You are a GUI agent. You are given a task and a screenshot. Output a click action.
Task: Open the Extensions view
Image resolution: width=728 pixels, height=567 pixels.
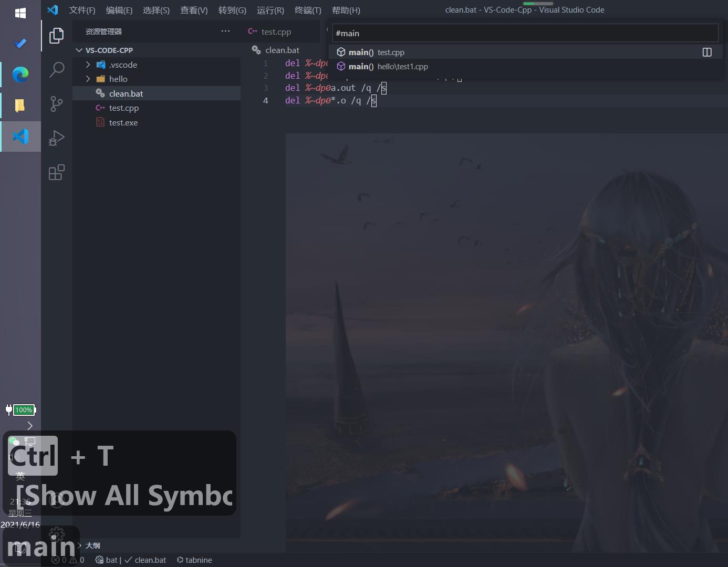coord(57,172)
